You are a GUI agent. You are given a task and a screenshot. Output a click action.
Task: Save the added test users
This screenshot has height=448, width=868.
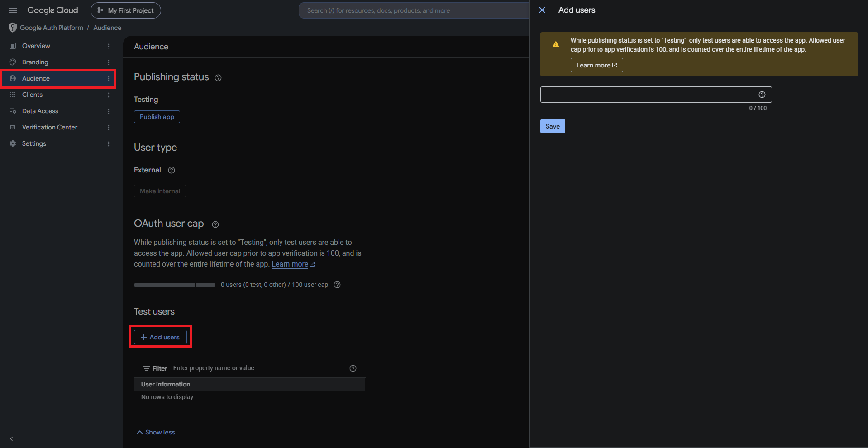(553, 126)
